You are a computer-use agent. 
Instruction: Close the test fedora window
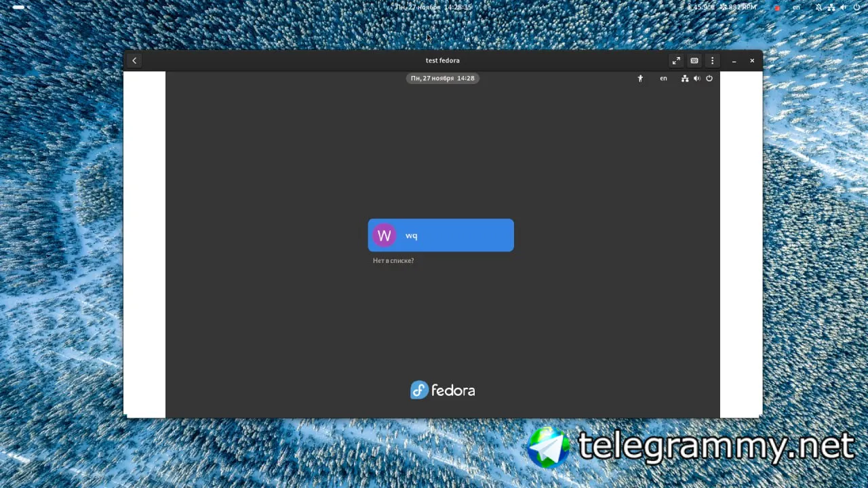click(x=752, y=60)
